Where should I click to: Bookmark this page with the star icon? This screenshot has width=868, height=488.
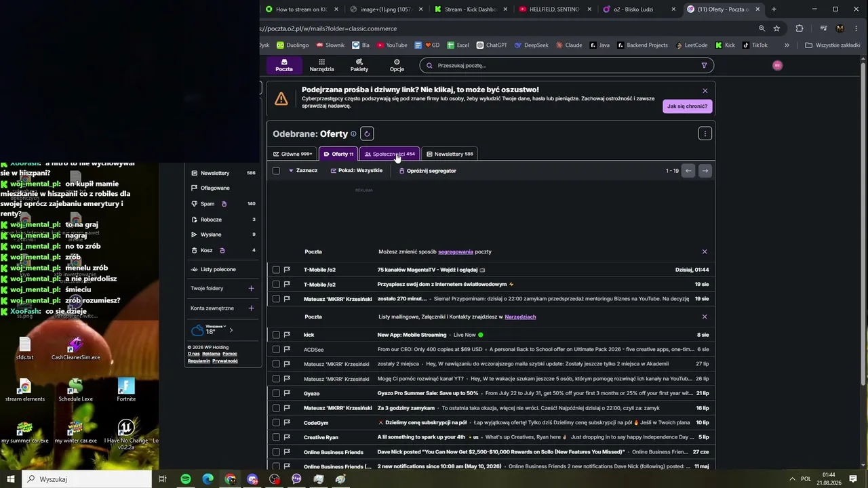[x=776, y=28]
